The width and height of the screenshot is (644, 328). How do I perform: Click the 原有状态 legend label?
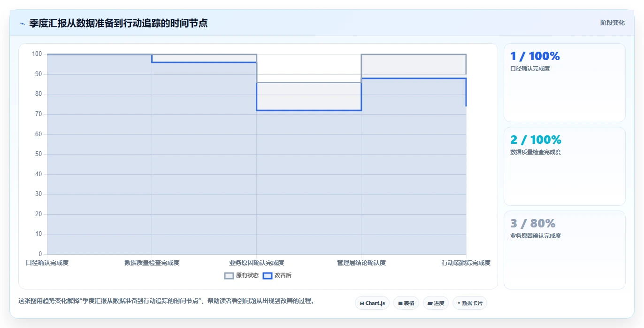247,276
